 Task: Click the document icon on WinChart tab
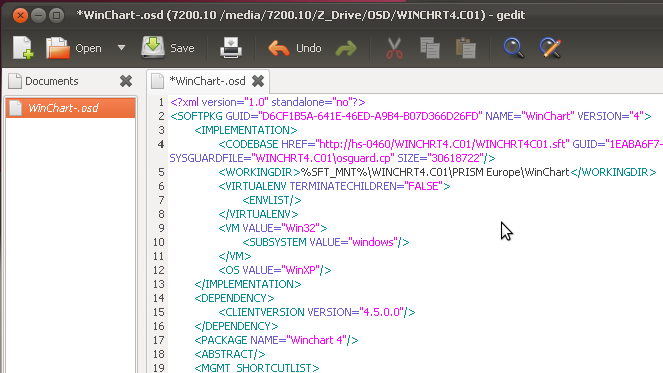(x=158, y=81)
